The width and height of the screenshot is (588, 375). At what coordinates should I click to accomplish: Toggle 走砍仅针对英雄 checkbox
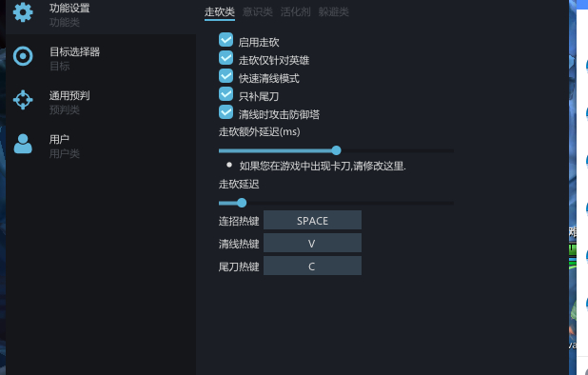pos(225,58)
